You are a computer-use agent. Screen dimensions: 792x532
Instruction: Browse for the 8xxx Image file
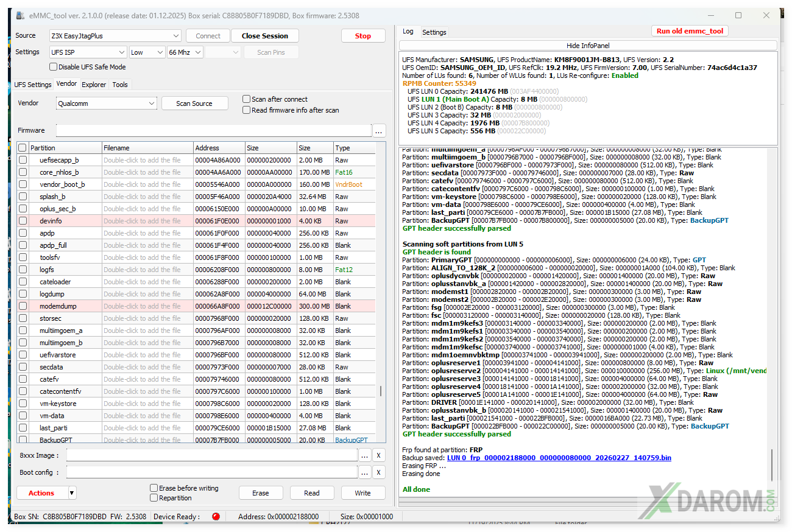click(364, 455)
